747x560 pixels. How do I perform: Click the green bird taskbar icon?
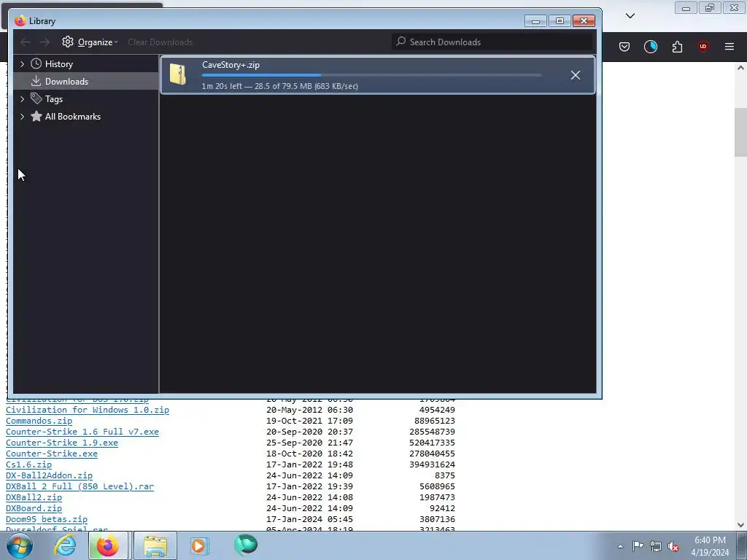[x=246, y=545]
